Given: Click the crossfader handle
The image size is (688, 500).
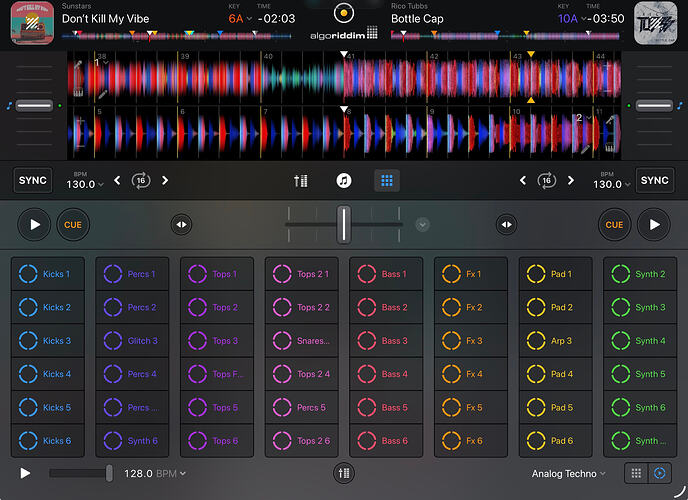Looking at the screenshot, I should (x=344, y=225).
